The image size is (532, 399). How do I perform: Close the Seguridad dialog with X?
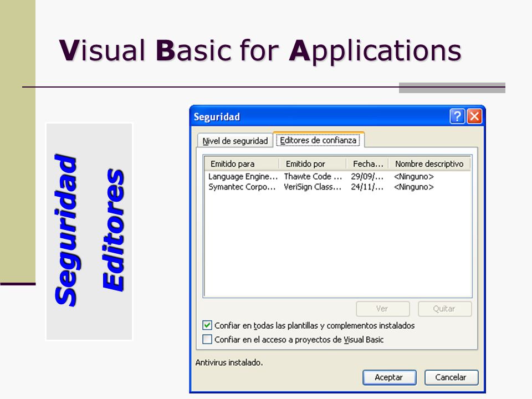[474, 116]
